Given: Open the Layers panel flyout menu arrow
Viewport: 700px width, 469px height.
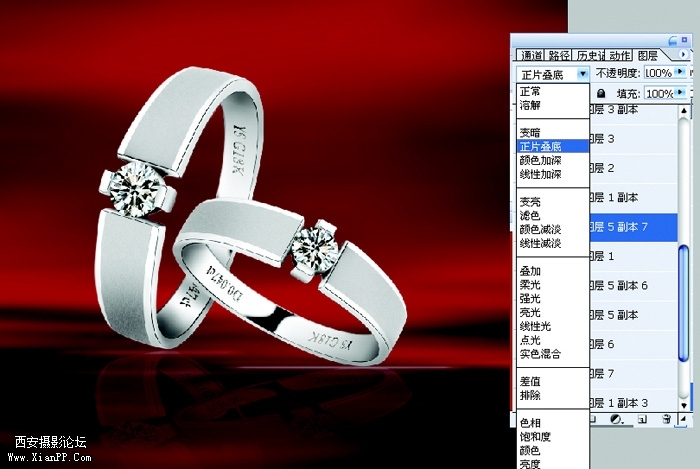Looking at the screenshot, I should tap(683, 54).
